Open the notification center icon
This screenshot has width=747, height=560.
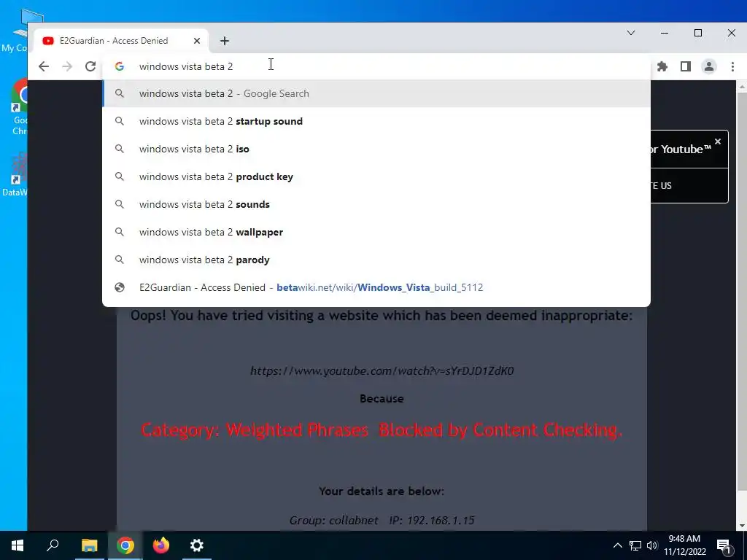tap(724, 546)
